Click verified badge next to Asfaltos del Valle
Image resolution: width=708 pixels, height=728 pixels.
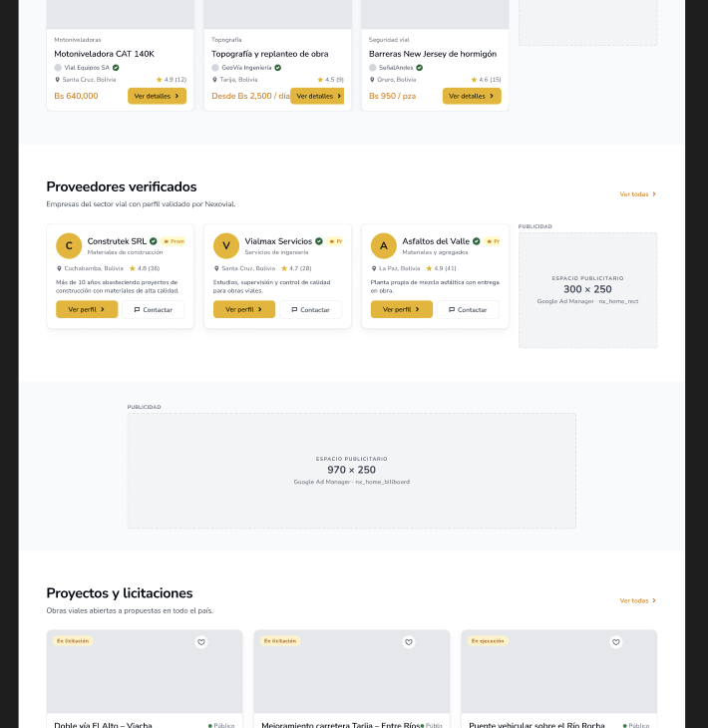click(x=477, y=241)
